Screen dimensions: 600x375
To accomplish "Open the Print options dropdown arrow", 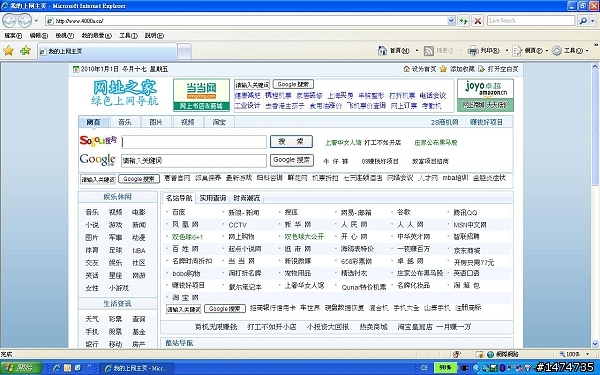I will 507,51.
